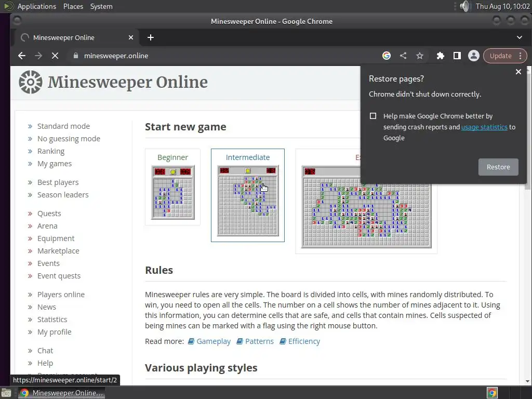532x399 pixels.
Task: Open the Google icon in address bar
Action: [x=387, y=56]
